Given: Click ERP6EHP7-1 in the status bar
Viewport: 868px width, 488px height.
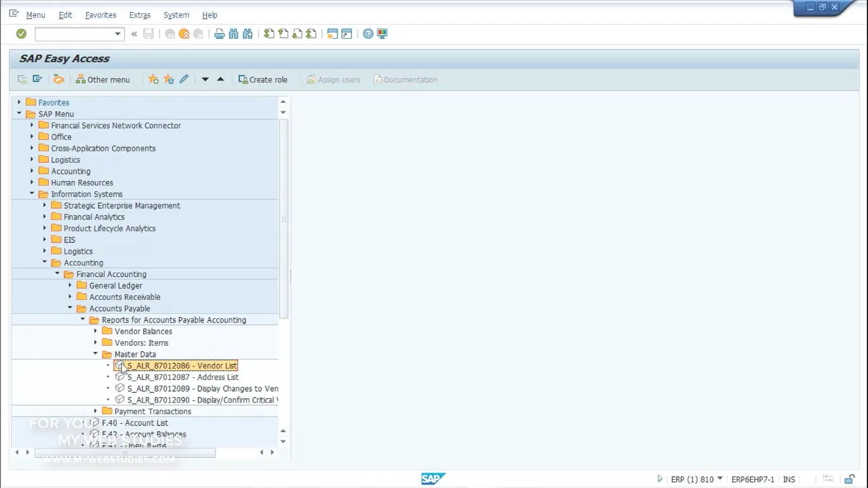Looking at the screenshot, I should [x=753, y=480].
